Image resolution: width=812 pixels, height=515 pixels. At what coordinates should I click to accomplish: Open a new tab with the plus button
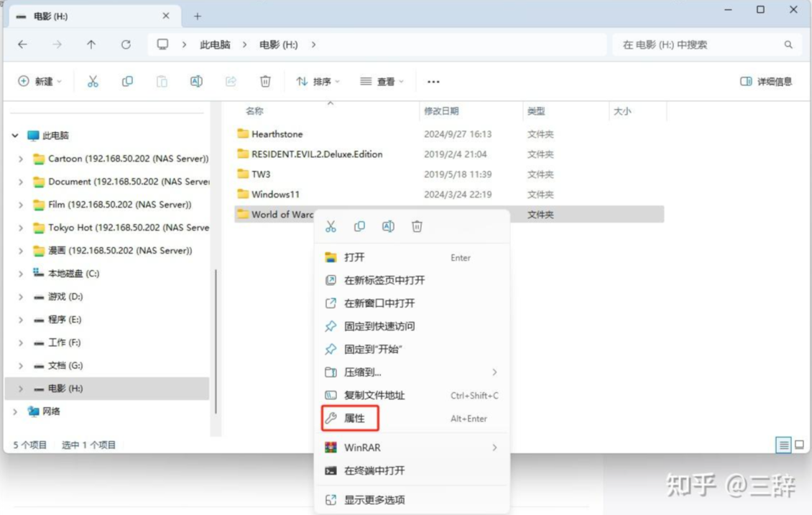[x=198, y=16]
